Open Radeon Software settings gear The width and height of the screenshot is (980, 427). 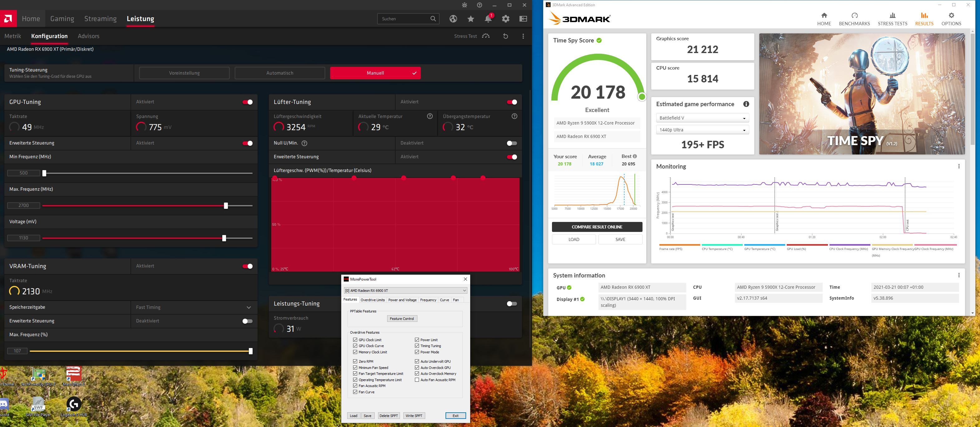[505, 19]
